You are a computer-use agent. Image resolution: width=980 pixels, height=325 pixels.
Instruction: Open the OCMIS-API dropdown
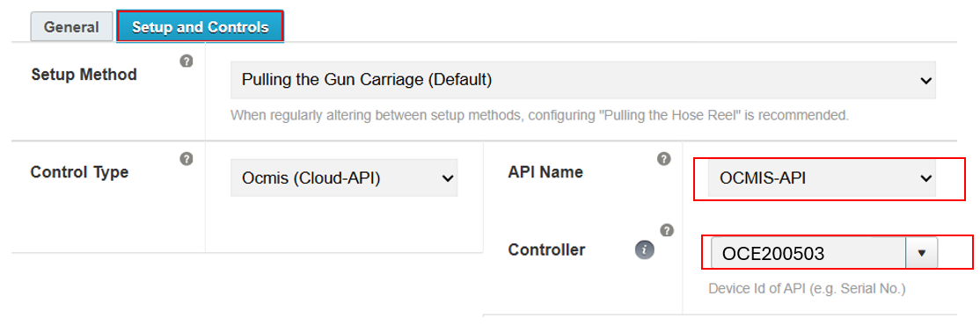[822, 177]
